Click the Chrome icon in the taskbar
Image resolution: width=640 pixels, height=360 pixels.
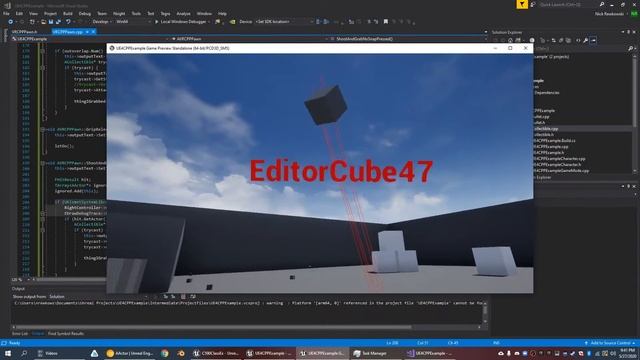click(164, 353)
